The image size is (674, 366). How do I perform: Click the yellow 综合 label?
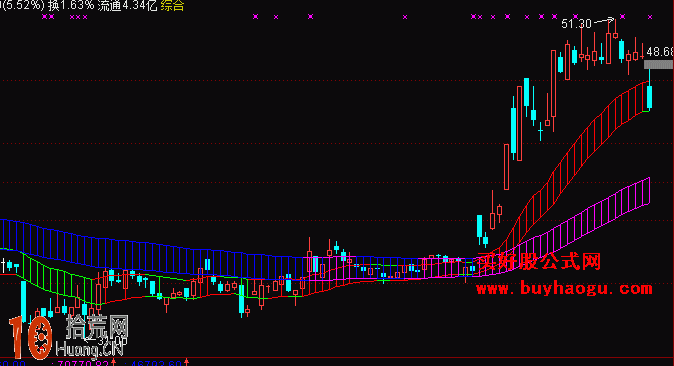(172, 6)
